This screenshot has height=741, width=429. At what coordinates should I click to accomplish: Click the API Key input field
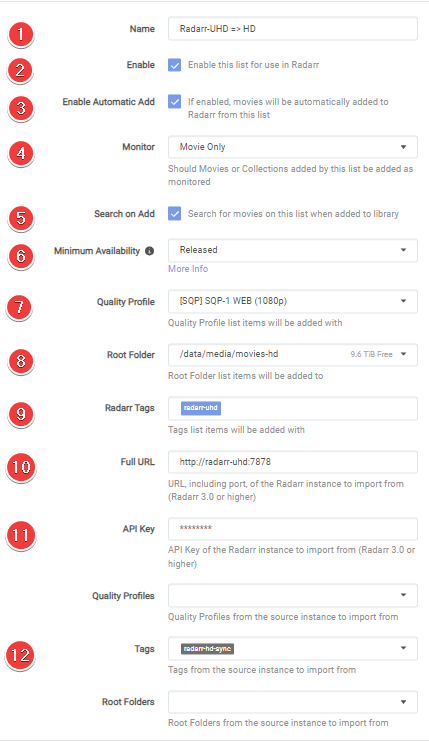(292, 528)
